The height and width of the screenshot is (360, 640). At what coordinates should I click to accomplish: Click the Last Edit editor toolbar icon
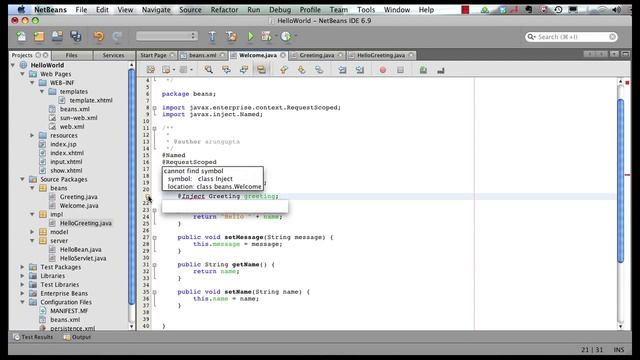click(x=151, y=70)
